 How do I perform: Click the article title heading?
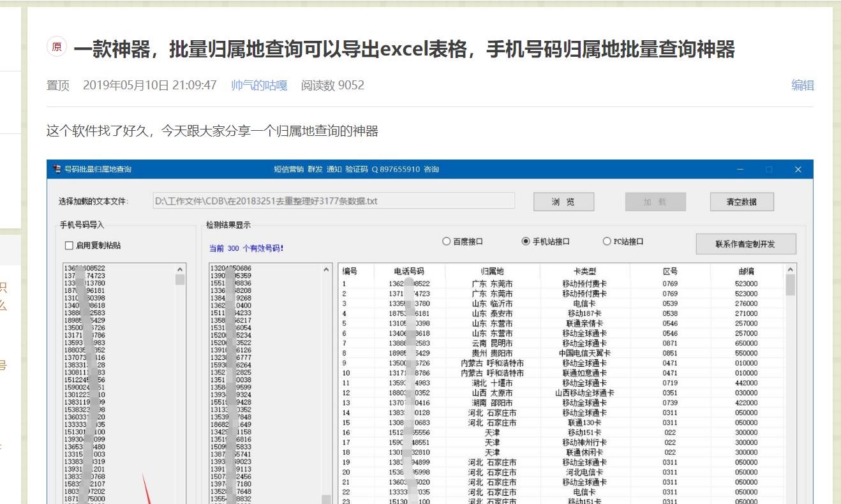coord(404,48)
